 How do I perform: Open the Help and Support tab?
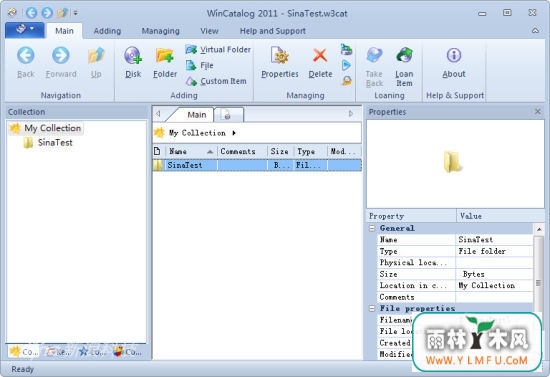(273, 31)
